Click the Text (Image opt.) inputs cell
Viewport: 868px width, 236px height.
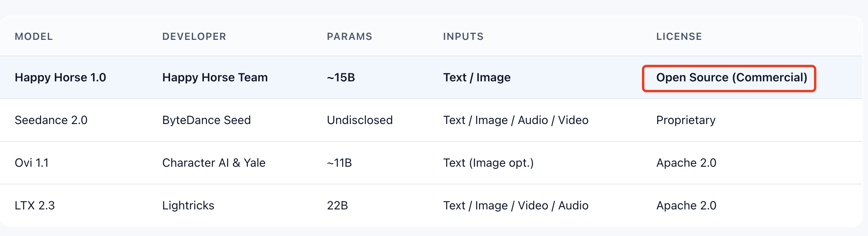point(488,163)
